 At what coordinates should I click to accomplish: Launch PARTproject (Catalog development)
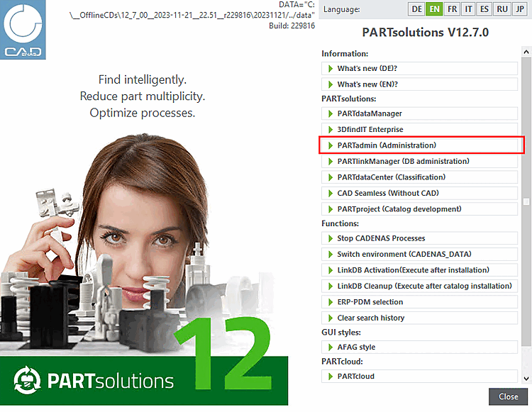click(x=419, y=210)
